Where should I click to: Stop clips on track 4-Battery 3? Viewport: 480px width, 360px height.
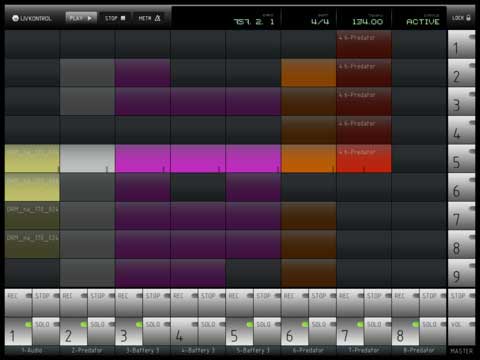point(212,303)
